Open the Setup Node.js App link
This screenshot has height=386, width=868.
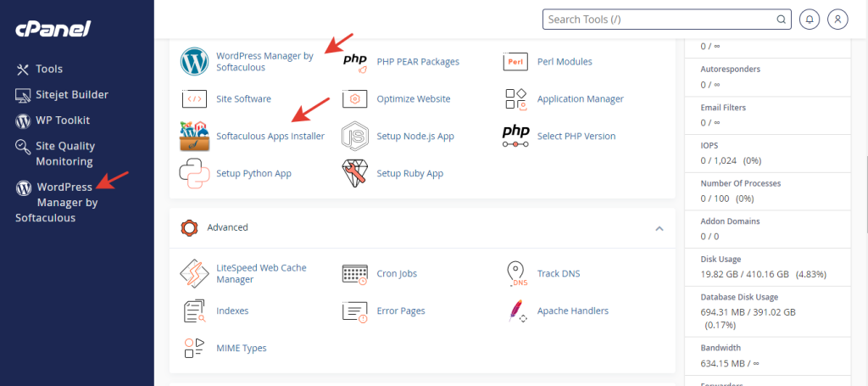click(x=415, y=137)
